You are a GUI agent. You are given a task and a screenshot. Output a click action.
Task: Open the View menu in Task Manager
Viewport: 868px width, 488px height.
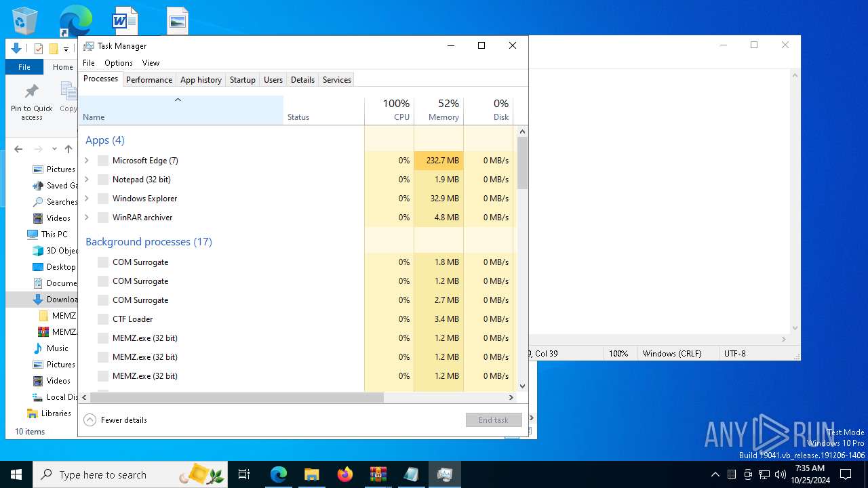151,63
